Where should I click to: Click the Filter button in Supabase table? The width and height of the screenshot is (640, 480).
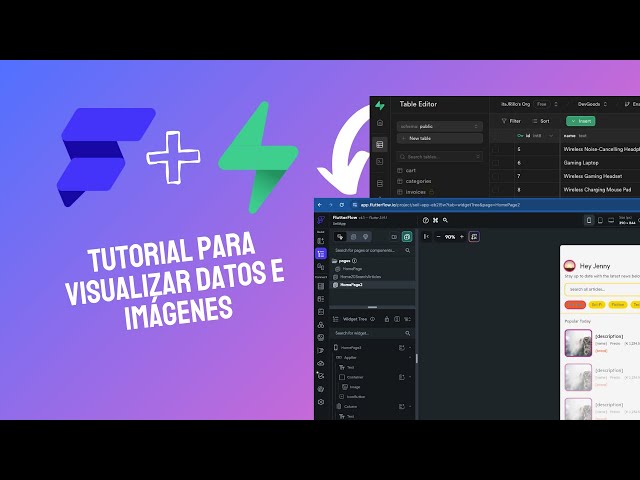point(511,121)
